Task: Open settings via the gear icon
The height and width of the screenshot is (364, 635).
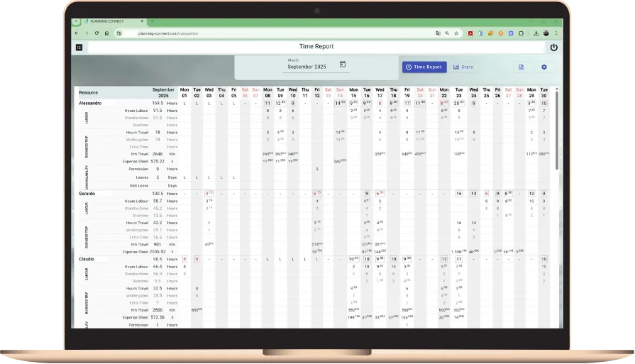Action: [544, 67]
